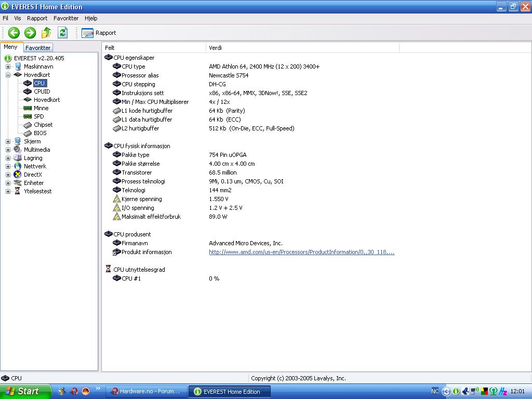Image resolution: width=532 pixels, height=399 pixels.
Task: Click the Verdi column header
Action: [x=302, y=48]
